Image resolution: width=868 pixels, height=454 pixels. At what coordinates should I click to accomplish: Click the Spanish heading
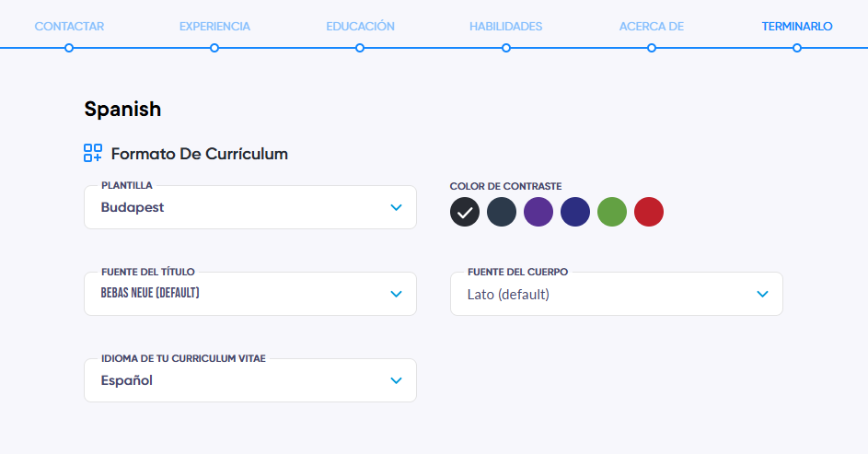click(122, 109)
